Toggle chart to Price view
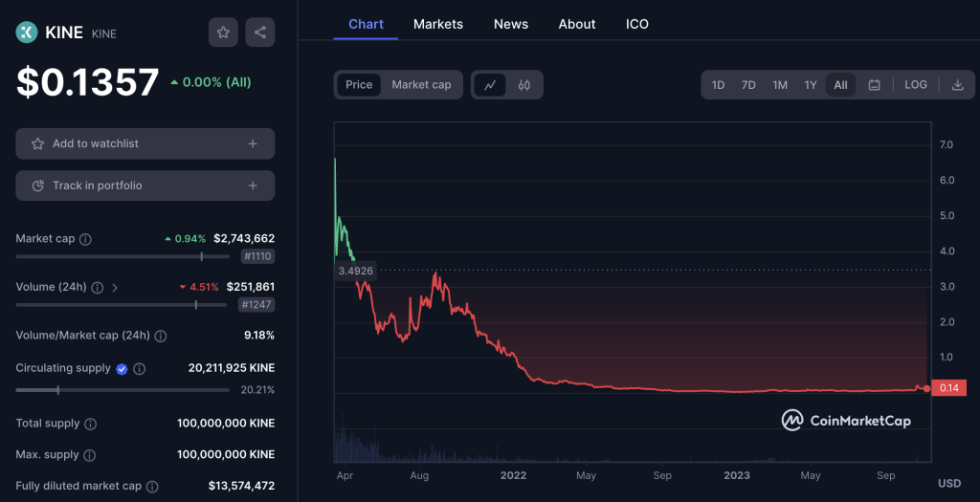This screenshot has height=502, width=980. (x=359, y=85)
